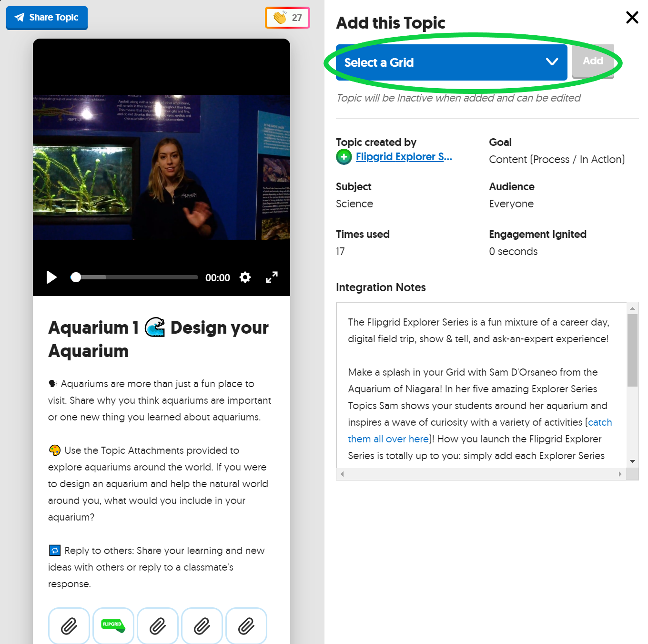Open the Flipgrid logo attachment

coord(113,626)
